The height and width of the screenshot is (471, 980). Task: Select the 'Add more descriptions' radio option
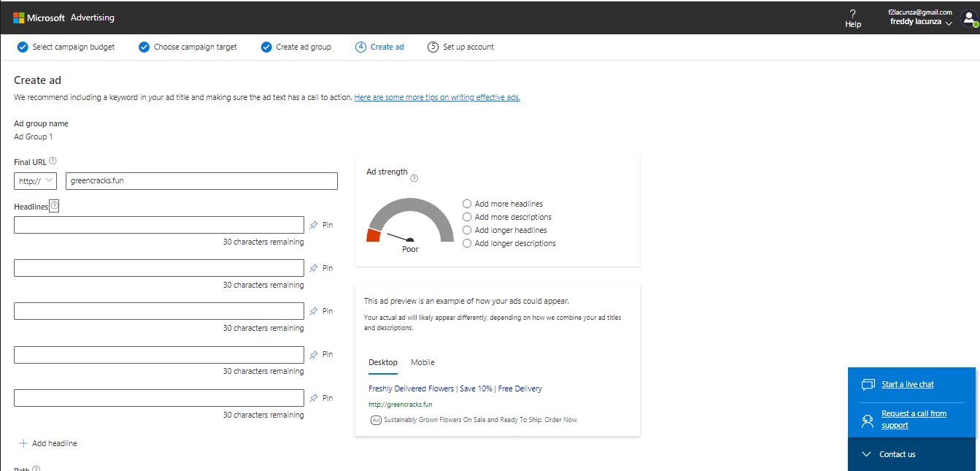coord(467,217)
